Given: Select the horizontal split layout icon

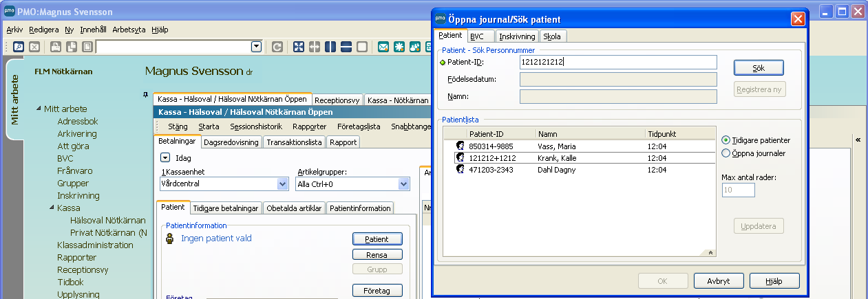Looking at the screenshot, I should coord(346,47).
